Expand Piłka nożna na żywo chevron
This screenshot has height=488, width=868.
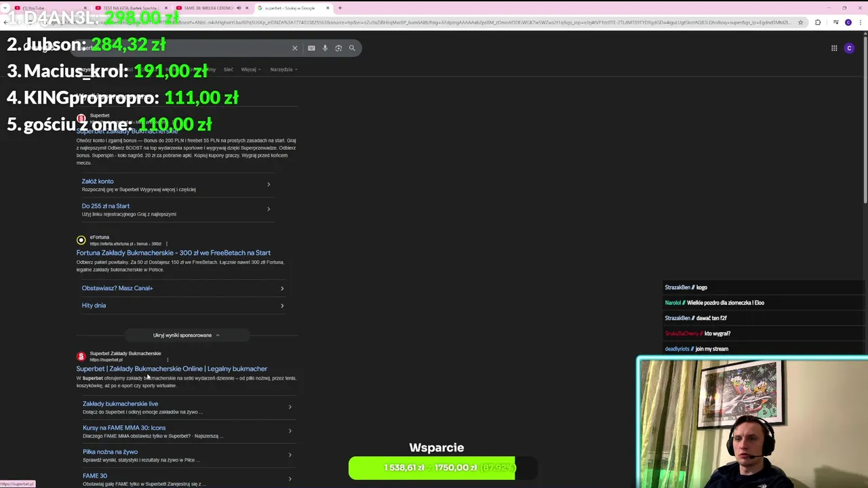(x=290, y=455)
